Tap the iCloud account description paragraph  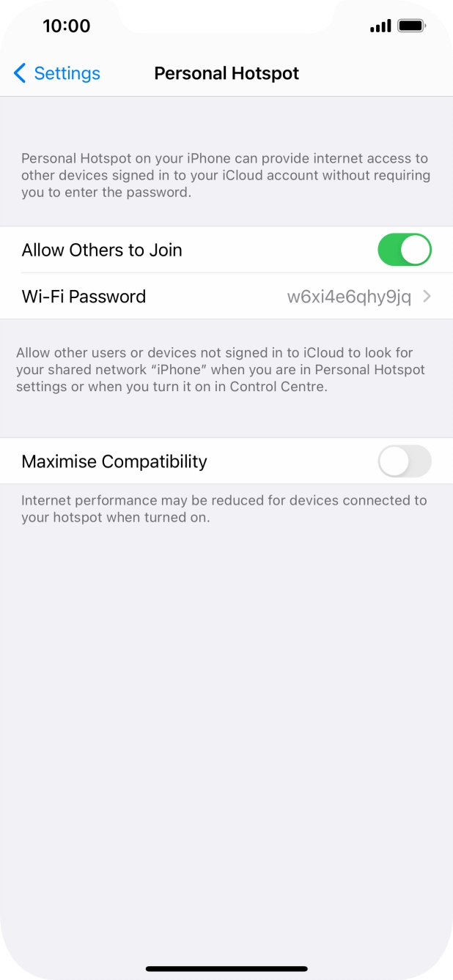tap(226, 176)
